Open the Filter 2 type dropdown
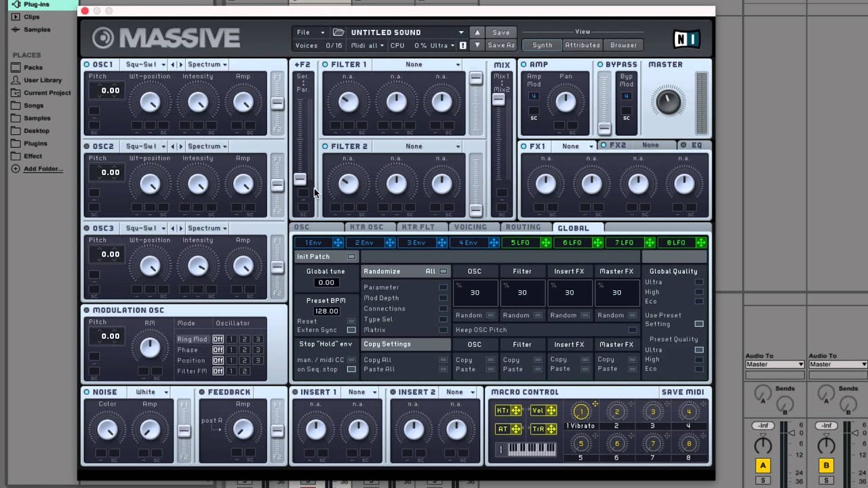This screenshot has height=488, width=868. [x=418, y=146]
